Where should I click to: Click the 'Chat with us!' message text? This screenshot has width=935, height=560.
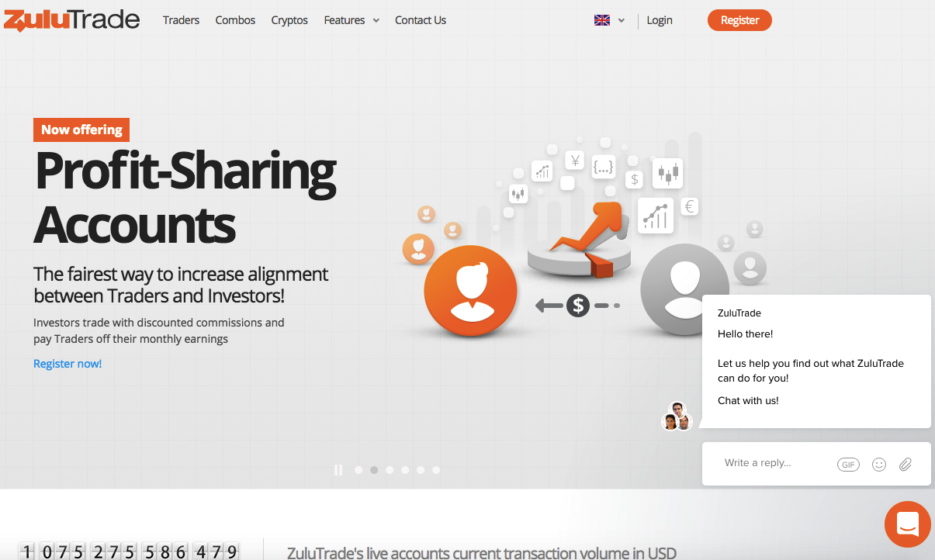pyautogui.click(x=748, y=401)
